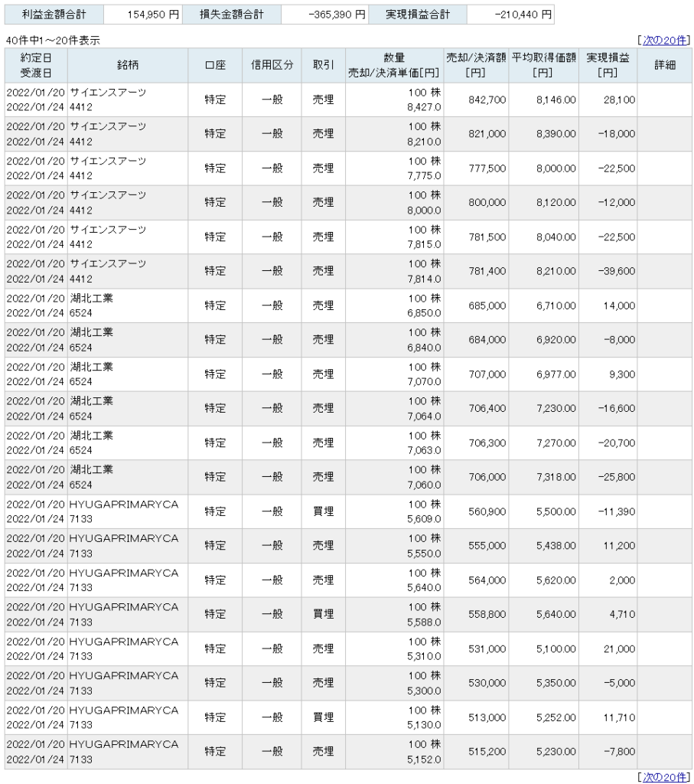Click the sale amount 781,500

click(x=487, y=237)
